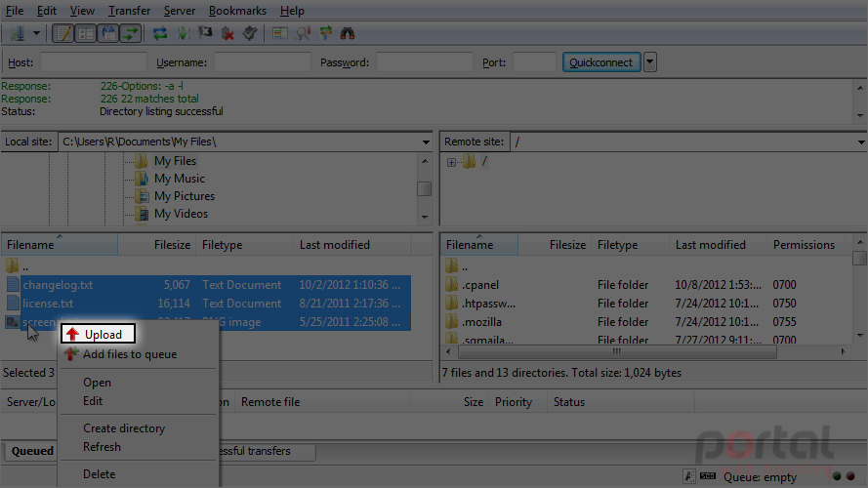The height and width of the screenshot is (488, 868).
Task: Choose Edit from the context menu
Action: [93, 401]
